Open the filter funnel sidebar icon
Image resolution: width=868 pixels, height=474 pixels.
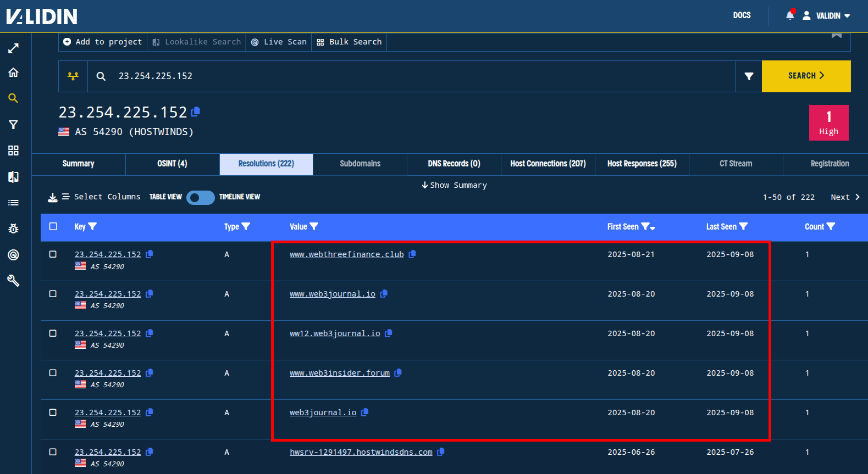click(13, 125)
